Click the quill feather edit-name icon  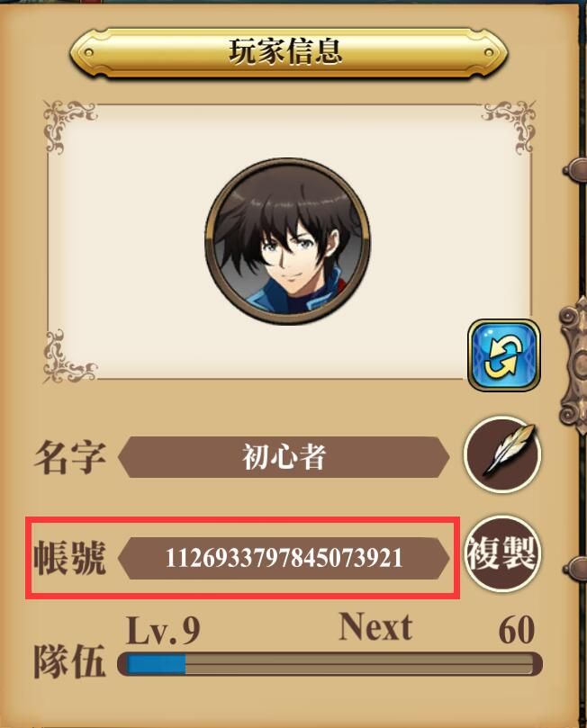pyautogui.click(x=502, y=455)
